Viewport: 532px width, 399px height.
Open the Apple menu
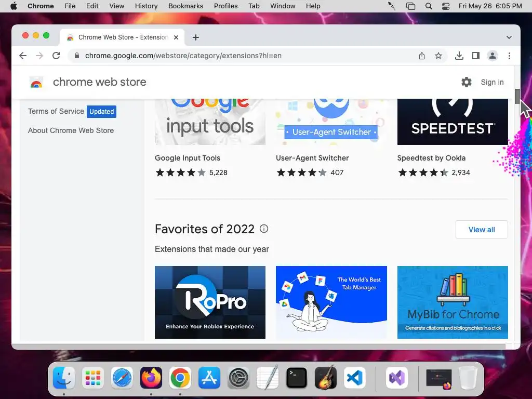tap(14, 6)
